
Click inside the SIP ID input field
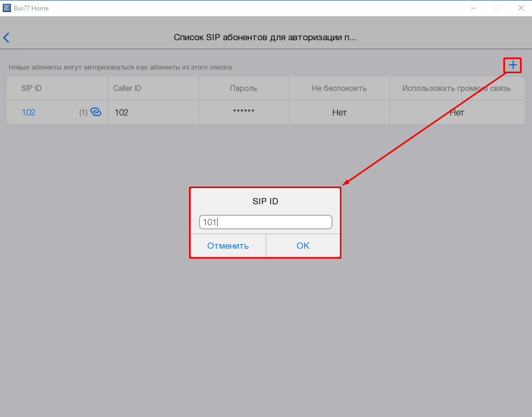pos(265,222)
